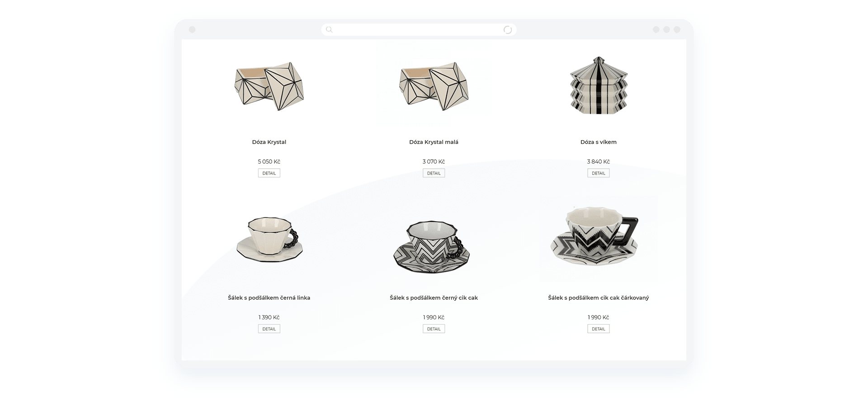Click the 5 050 Kč price
This screenshot has height=407, width=868.
point(269,161)
